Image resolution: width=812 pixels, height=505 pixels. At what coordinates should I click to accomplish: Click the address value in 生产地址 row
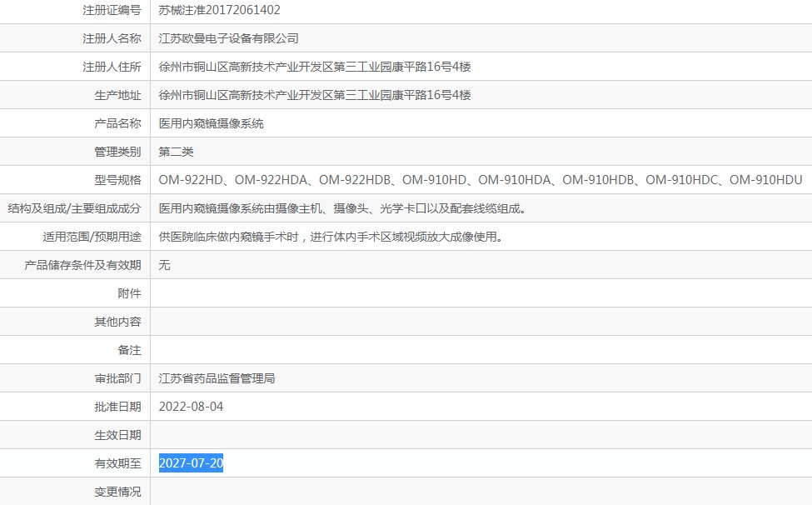(314, 95)
